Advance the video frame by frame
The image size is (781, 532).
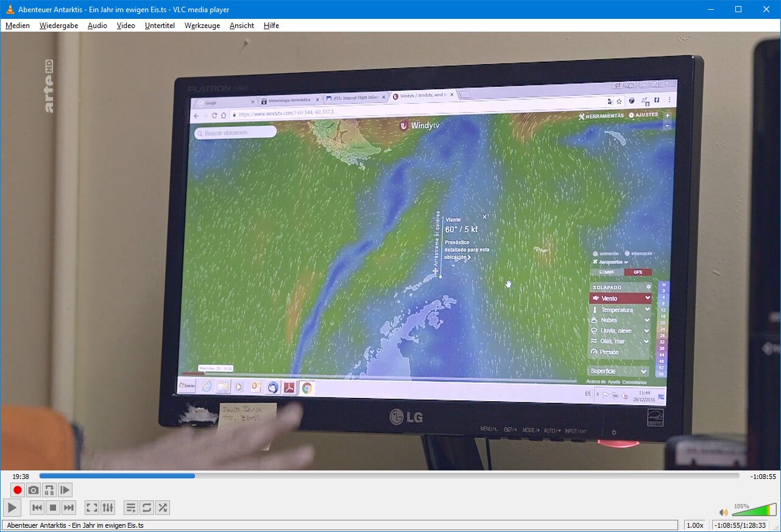65,490
